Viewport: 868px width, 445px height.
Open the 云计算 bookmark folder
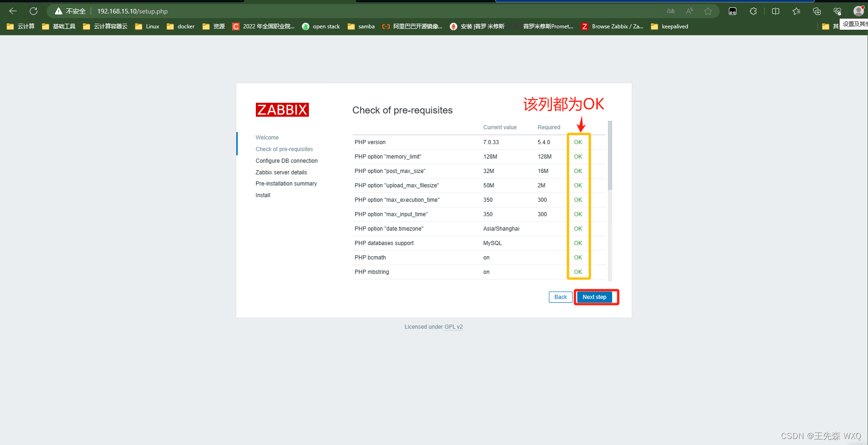click(21, 27)
